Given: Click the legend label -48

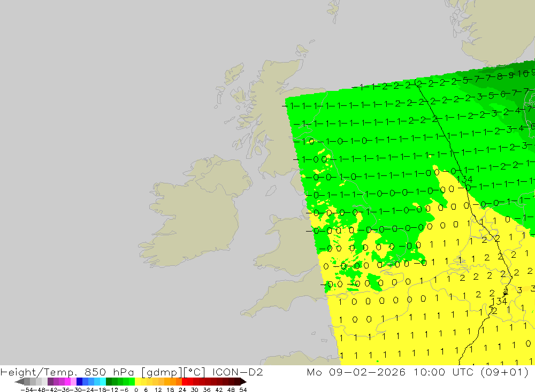Looking at the screenshot, I should click(x=39, y=390).
